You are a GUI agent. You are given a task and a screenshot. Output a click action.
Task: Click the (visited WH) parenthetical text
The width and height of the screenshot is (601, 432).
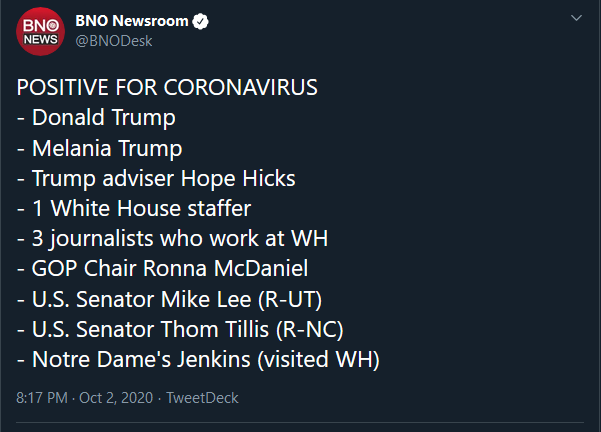tap(319, 360)
